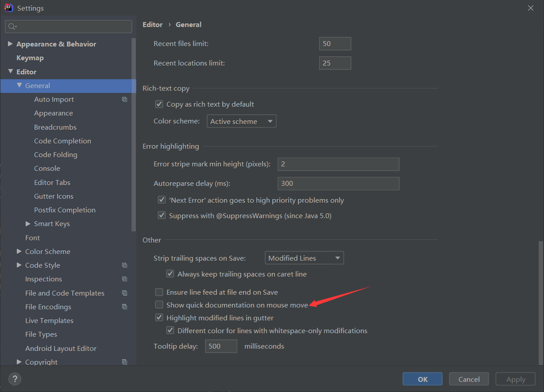Image resolution: width=544 pixels, height=392 pixels.
Task: Open Editor Tabs settings page
Action: 52,182
